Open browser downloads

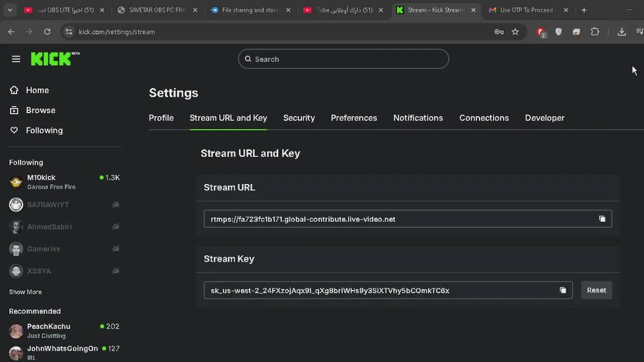click(622, 32)
